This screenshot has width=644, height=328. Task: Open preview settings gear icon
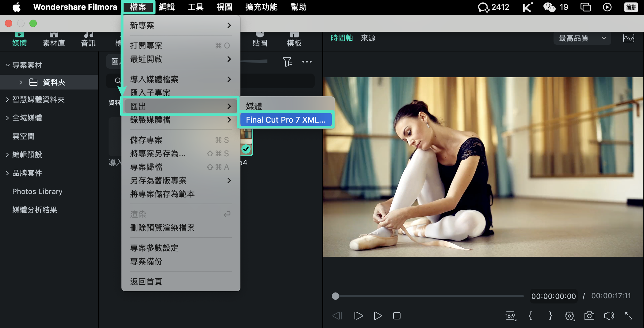pos(569,316)
